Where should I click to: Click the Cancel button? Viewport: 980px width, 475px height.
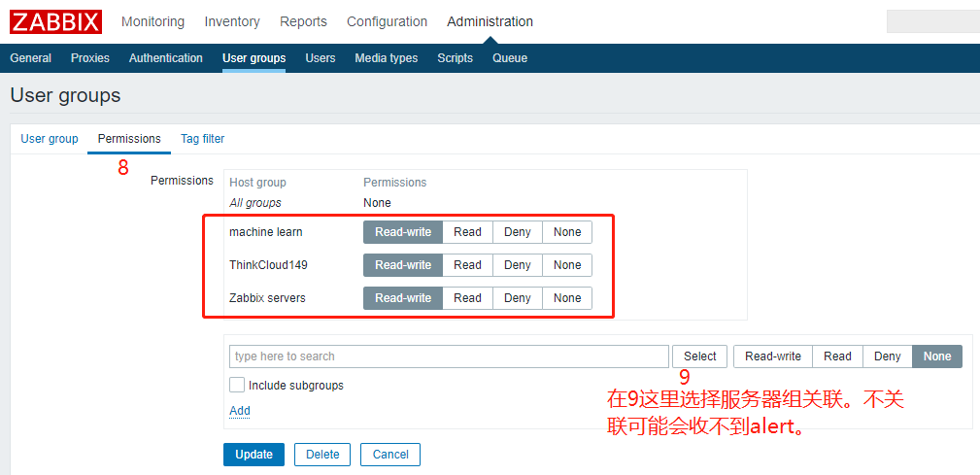point(390,455)
